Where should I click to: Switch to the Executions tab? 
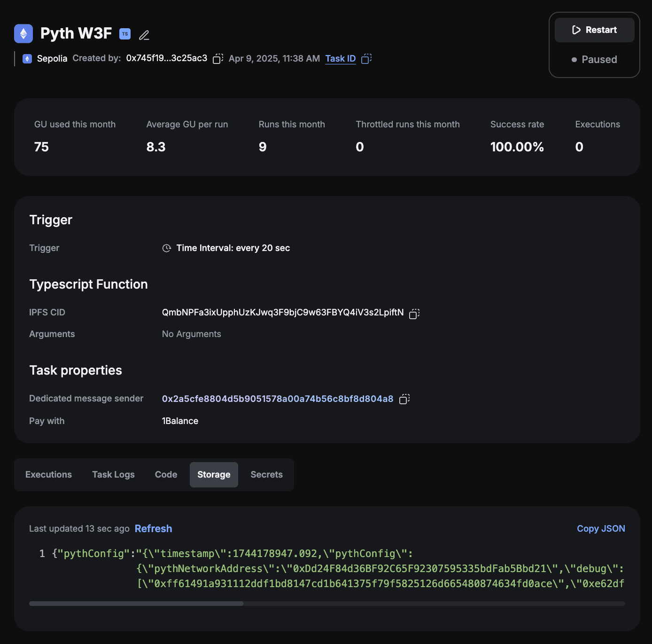pyautogui.click(x=49, y=475)
